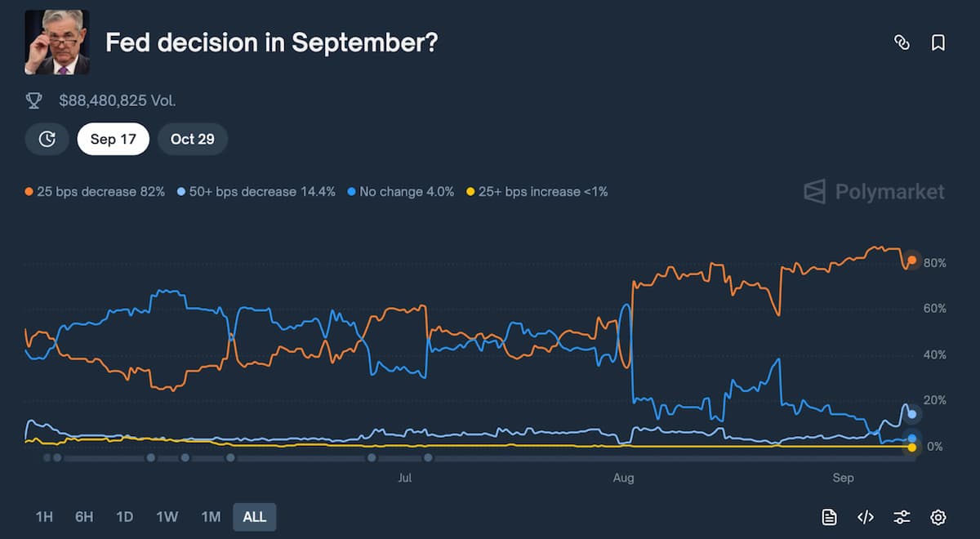Select the Sep 17 market tab
Screen dimensions: 980x539
(x=113, y=139)
